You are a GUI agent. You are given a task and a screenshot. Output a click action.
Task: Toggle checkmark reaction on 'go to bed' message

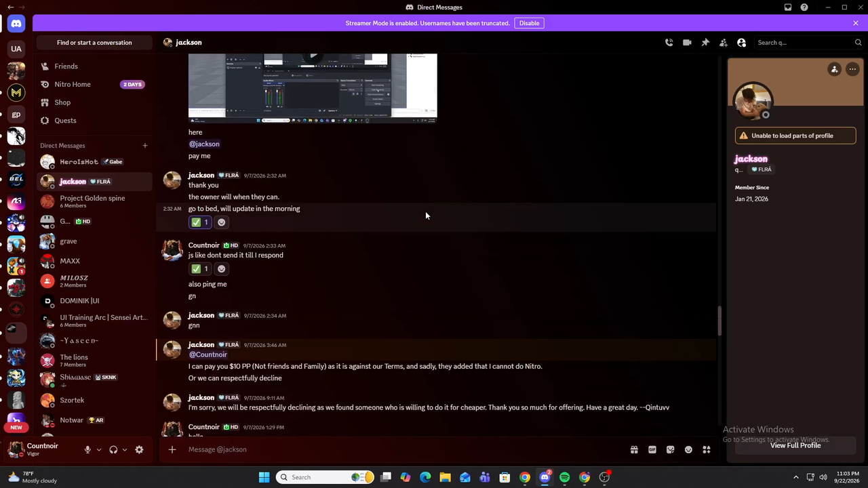[200, 222]
